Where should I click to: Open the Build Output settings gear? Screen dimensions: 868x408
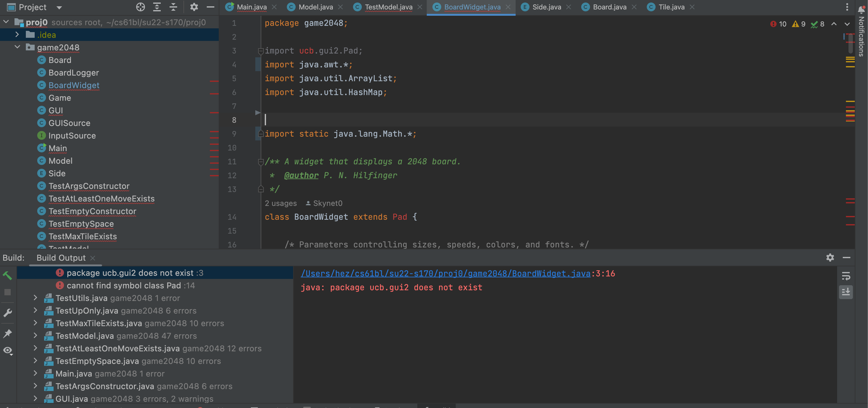[830, 258]
